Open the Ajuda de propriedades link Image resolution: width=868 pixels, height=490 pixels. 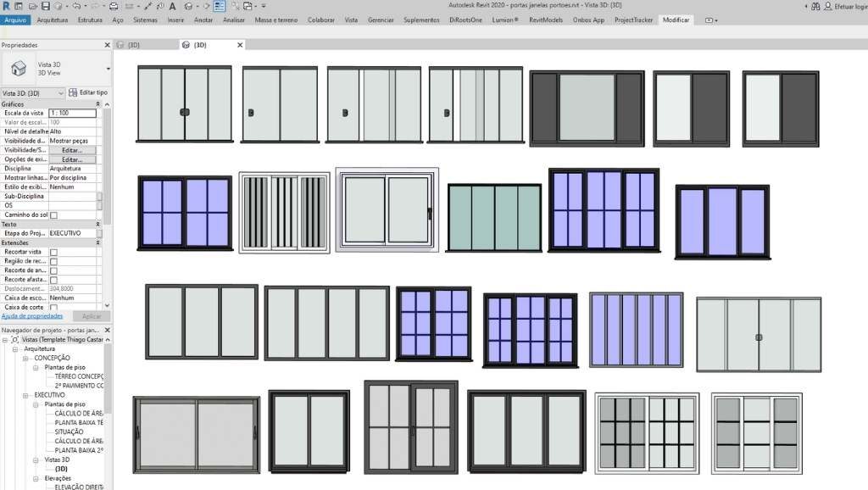31,316
